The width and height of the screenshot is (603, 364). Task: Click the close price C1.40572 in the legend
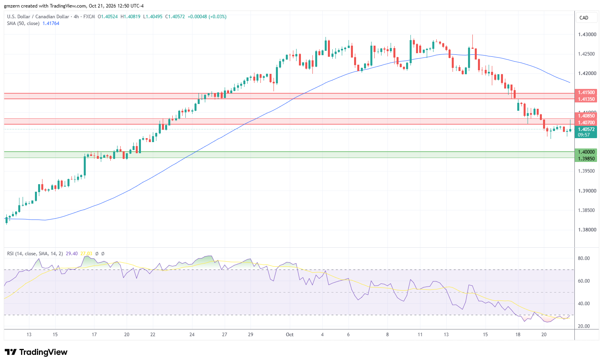tap(175, 17)
